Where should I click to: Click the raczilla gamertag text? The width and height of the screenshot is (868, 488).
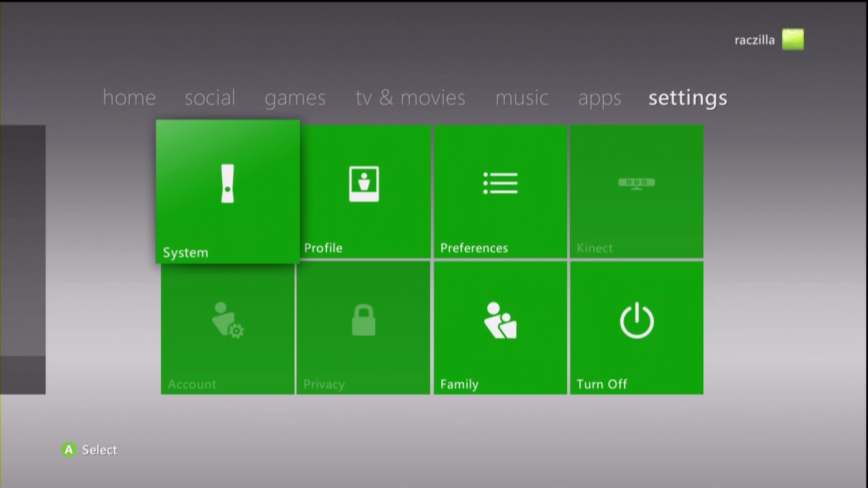[754, 40]
